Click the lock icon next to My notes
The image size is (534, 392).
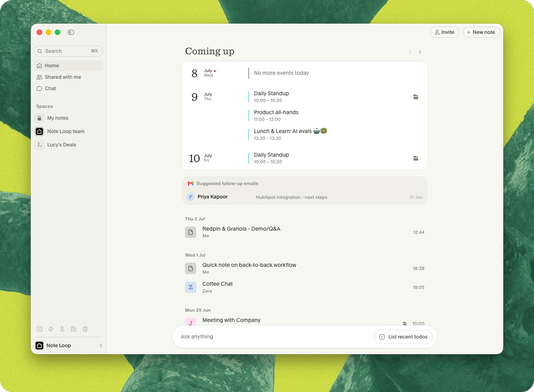[39, 118]
